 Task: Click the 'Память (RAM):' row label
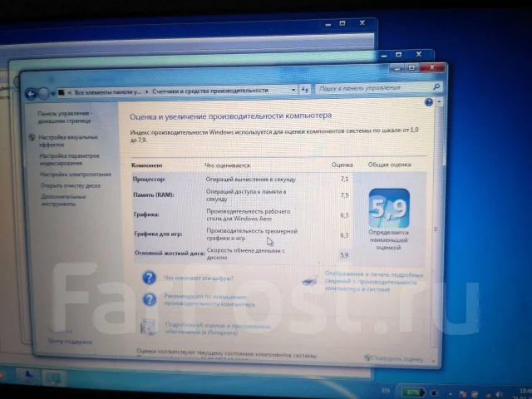pos(153,195)
